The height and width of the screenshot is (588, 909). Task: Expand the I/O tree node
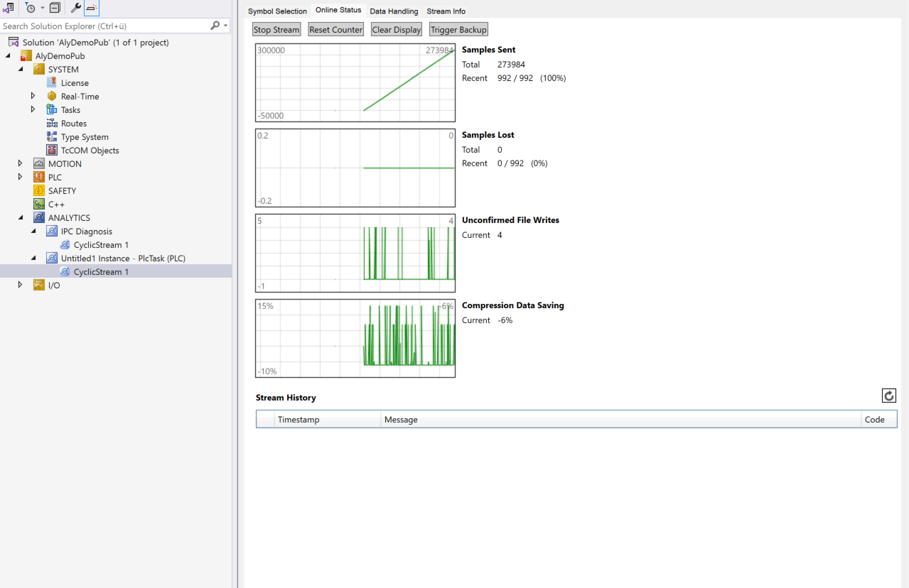tap(20, 285)
